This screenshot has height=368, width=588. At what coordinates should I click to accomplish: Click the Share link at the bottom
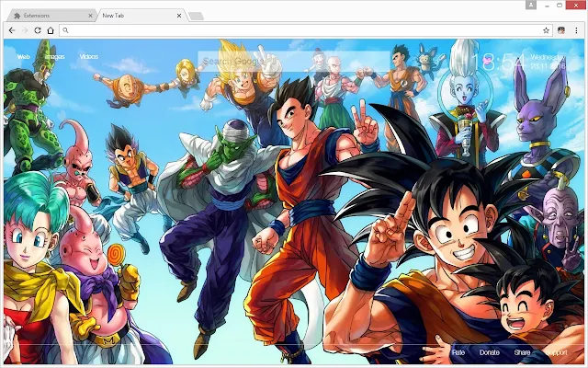(x=522, y=352)
